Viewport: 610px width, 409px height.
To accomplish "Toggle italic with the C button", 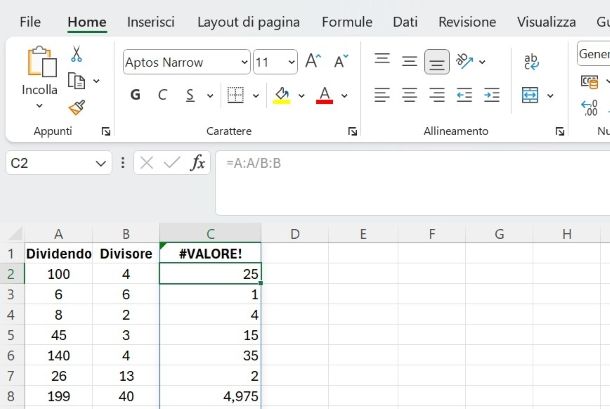I will pos(163,95).
